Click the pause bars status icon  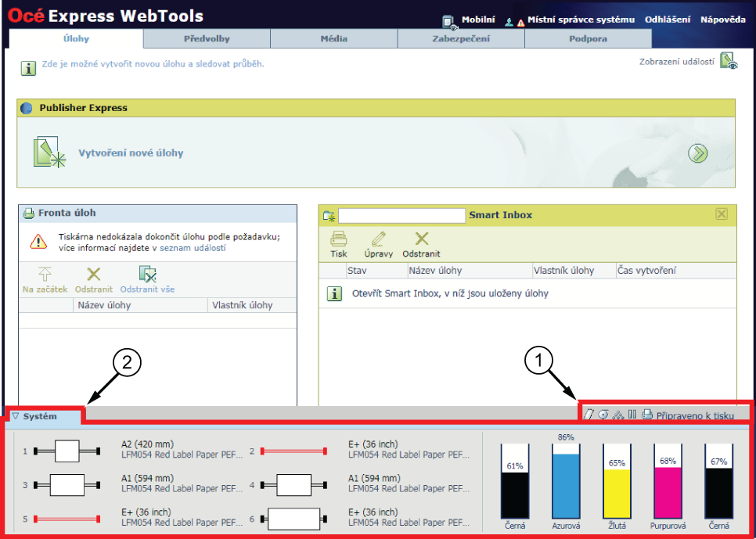click(x=632, y=415)
